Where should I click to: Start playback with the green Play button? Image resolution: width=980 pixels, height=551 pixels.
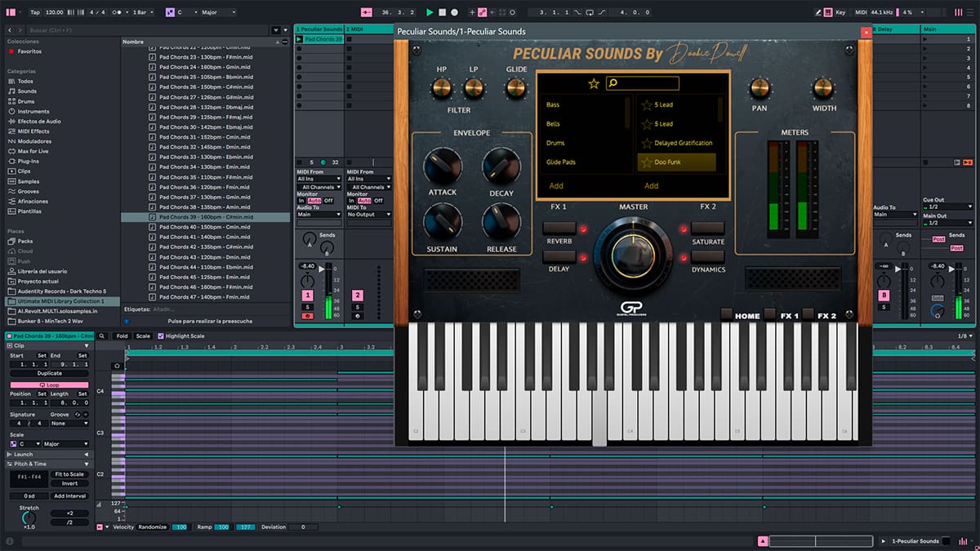(x=430, y=12)
